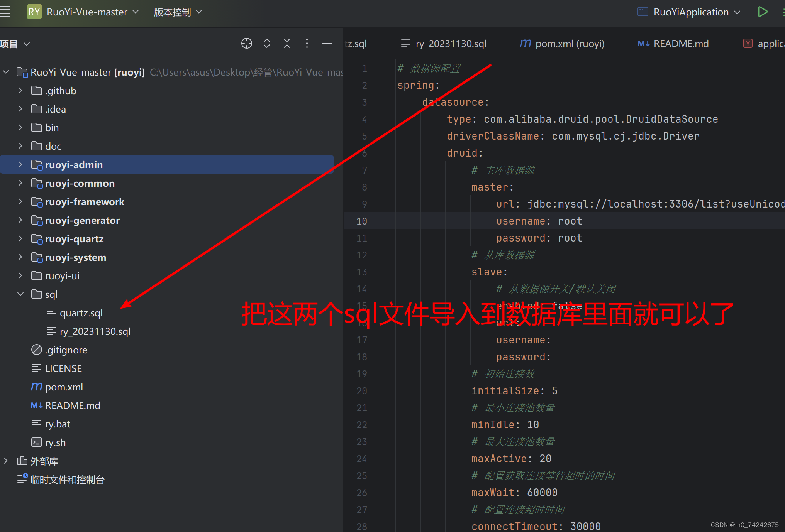
Task: Click the shell icon beside ry.sh
Action: tap(37, 442)
